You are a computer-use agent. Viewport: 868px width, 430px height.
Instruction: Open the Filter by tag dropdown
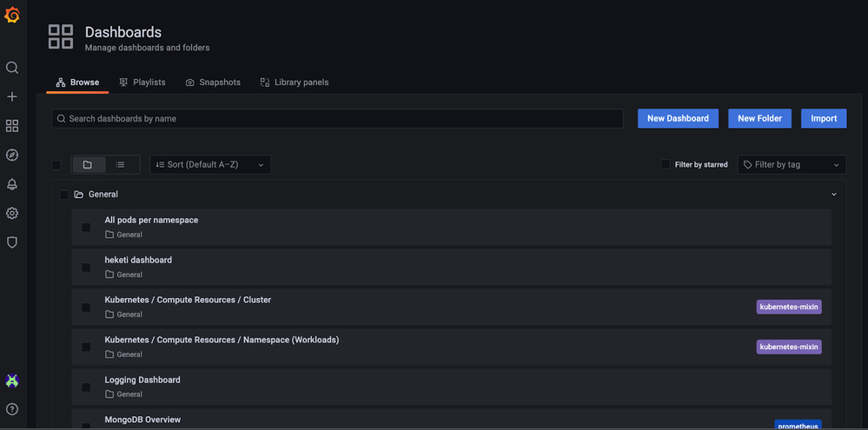pos(792,164)
